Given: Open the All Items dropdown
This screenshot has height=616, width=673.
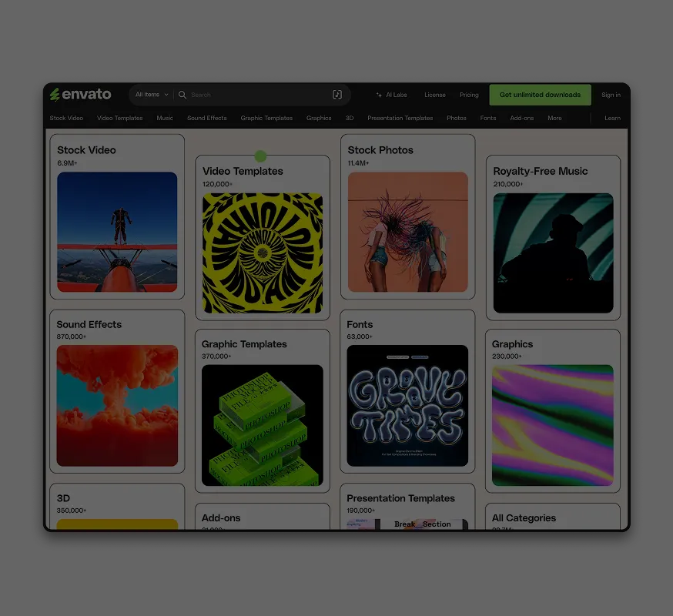Looking at the screenshot, I should click(152, 95).
